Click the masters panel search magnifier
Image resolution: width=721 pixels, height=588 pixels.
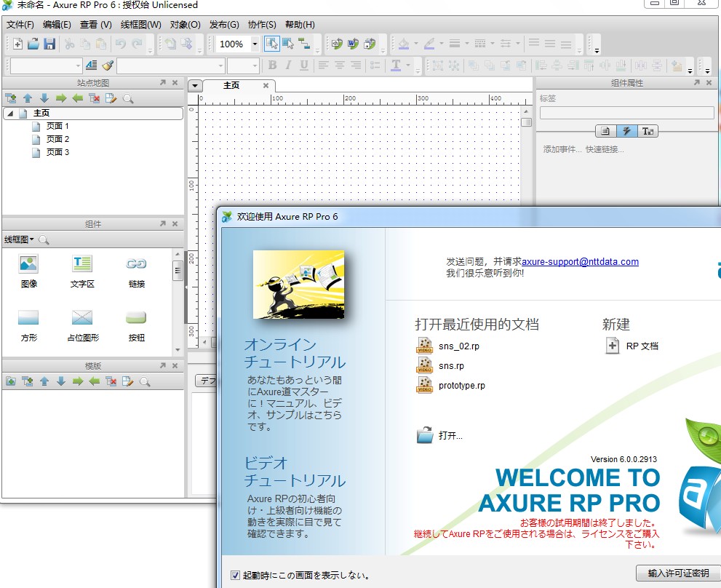145,381
